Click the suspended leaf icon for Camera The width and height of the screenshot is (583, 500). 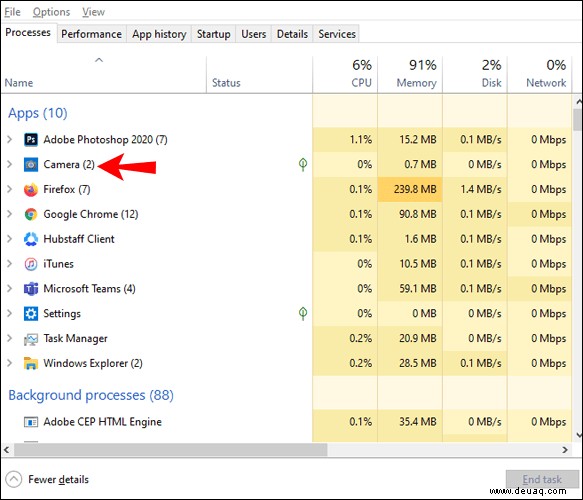[303, 164]
